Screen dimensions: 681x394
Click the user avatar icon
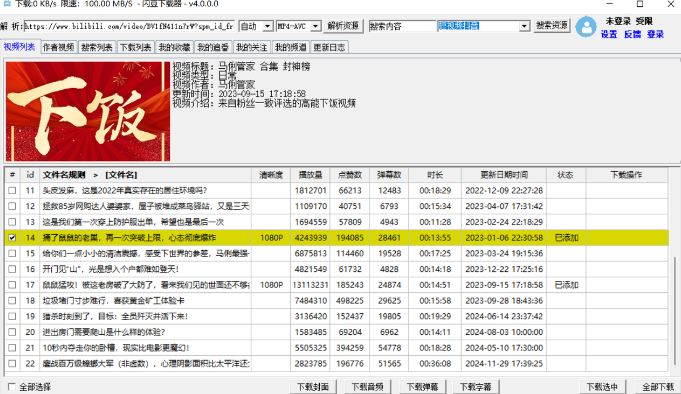click(x=586, y=27)
